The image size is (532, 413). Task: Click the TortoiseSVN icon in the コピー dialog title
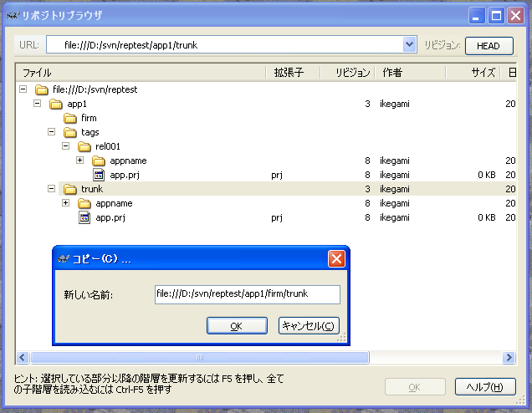tap(63, 259)
